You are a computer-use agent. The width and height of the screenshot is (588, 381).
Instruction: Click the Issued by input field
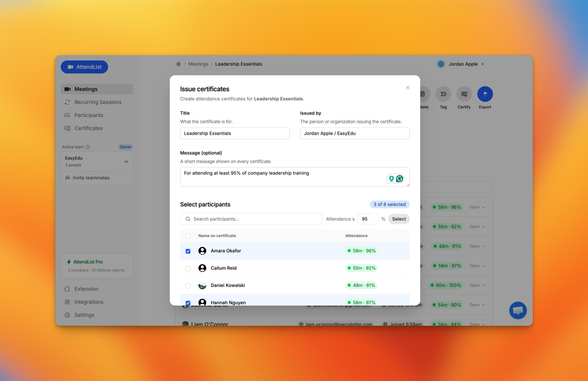click(355, 133)
